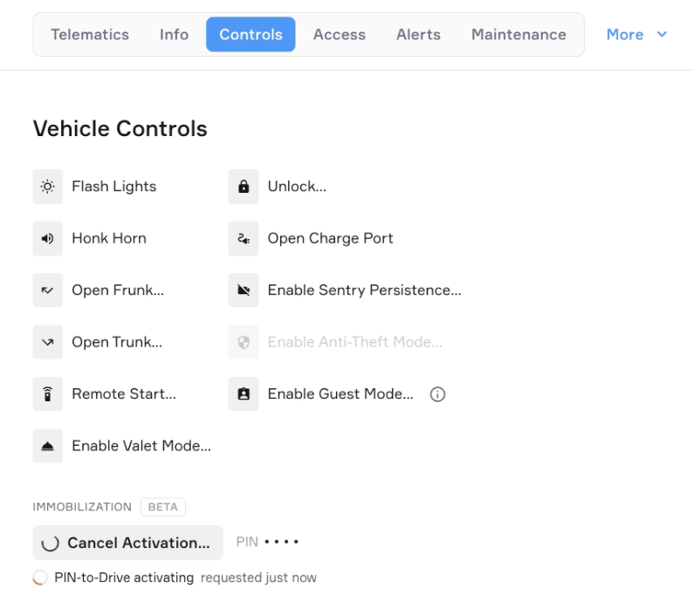The image size is (693, 616).
Task: Click the Flash Lights sun icon
Action: (48, 187)
